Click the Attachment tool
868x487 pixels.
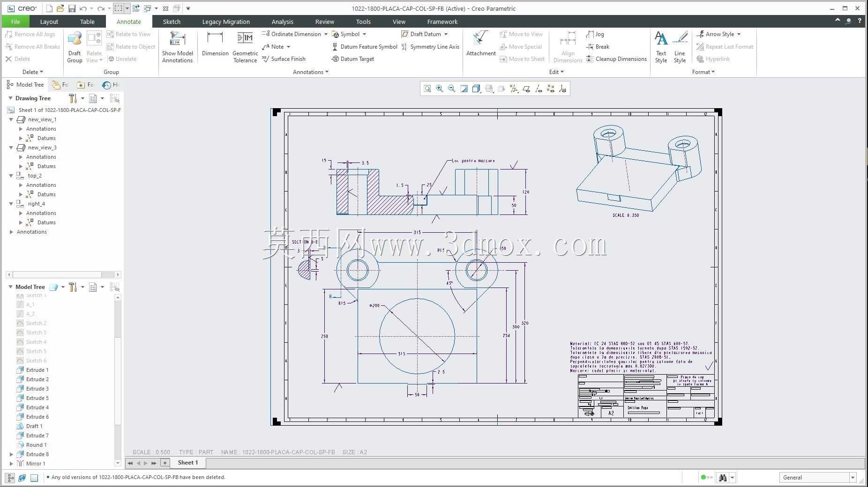481,44
